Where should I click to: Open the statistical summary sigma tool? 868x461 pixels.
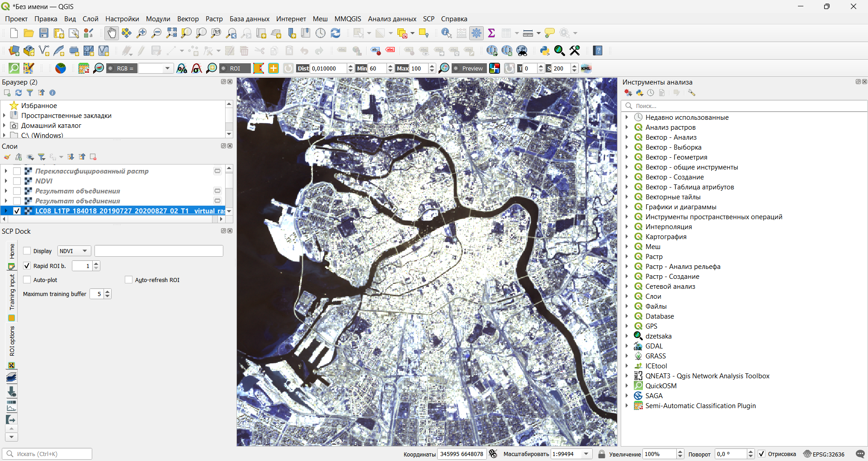[491, 33]
